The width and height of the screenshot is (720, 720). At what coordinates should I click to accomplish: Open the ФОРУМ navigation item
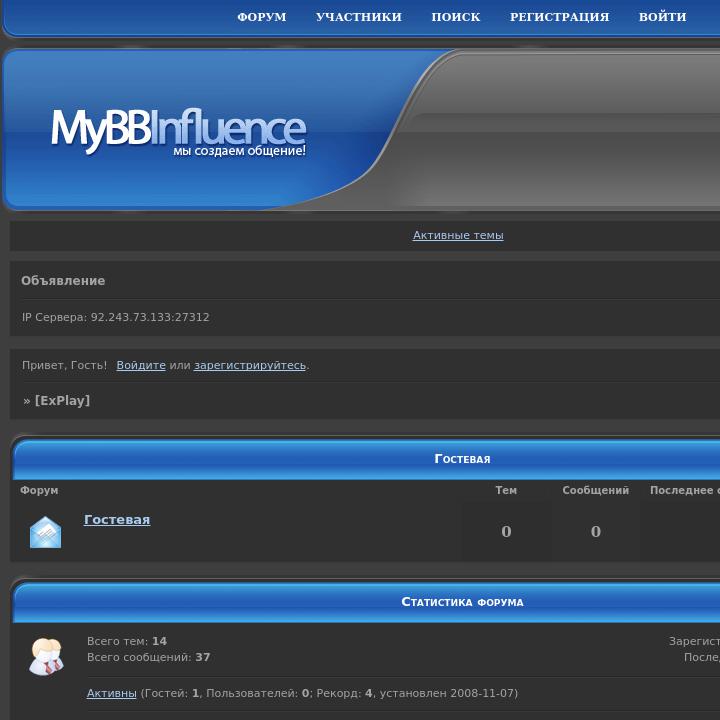coord(262,17)
